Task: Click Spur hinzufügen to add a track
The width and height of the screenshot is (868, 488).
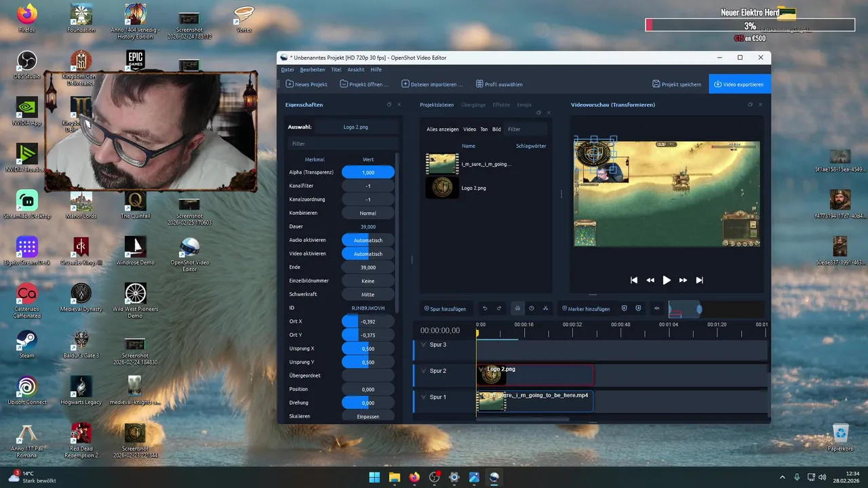Action: (445, 308)
